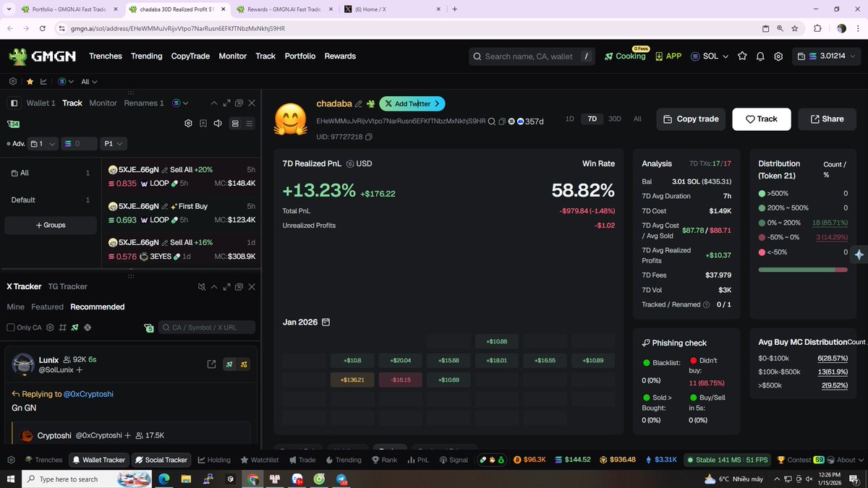The image size is (868, 488).
Task: Open the wallet count 1 dropdown
Action: tap(43, 144)
